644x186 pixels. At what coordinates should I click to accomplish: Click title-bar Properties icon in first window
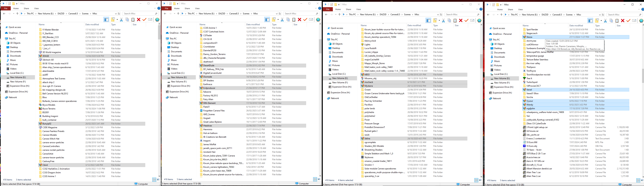pos(9,4)
